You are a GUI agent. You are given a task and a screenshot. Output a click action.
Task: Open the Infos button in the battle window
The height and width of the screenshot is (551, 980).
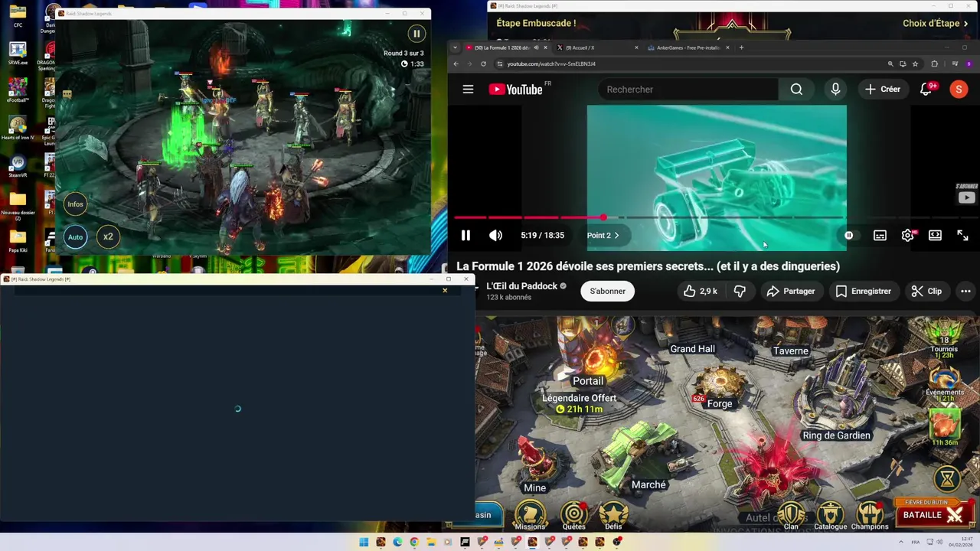click(75, 204)
